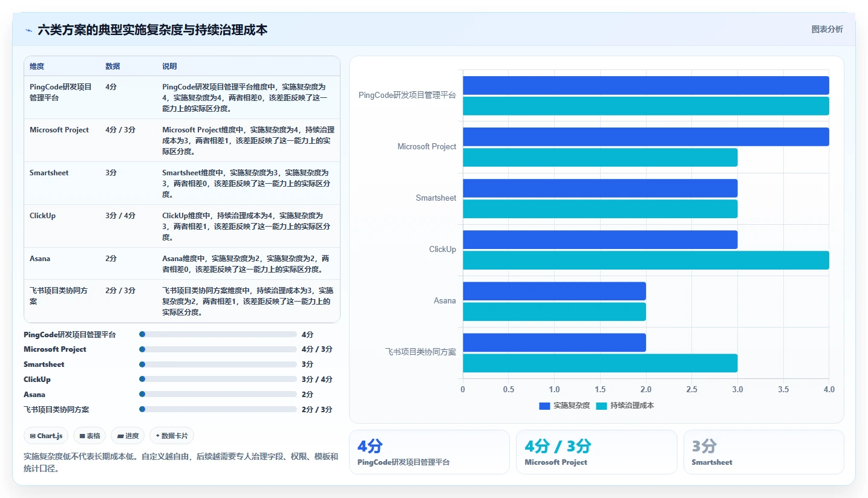Image resolution: width=868 pixels, height=498 pixels.
Task: Click the cyan 持续治理成本 legend swatch
Action: coord(601,406)
